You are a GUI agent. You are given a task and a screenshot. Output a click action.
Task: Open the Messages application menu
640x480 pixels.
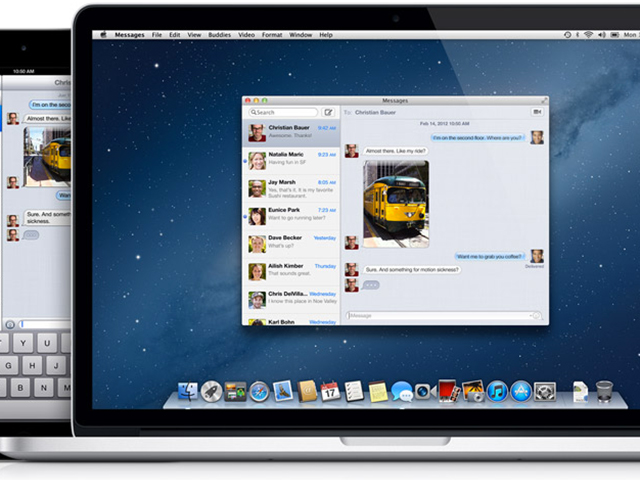click(129, 35)
